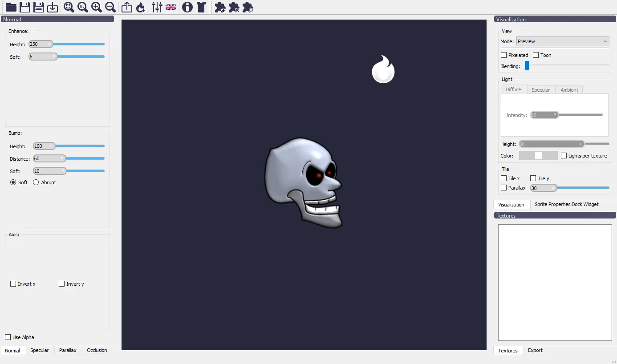
Task: Click the reload plugins puzzle icon
Action: pos(248,7)
